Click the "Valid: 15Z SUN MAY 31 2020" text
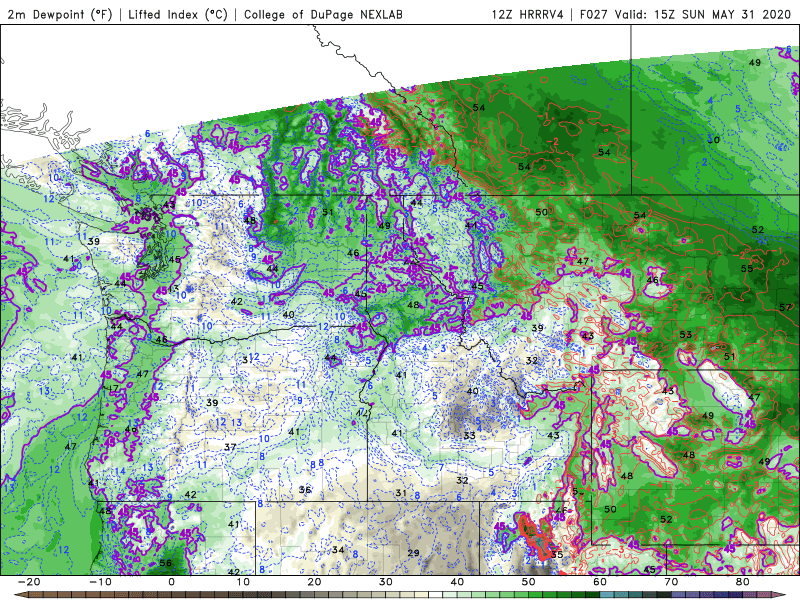Image resolution: width=800 pixels, height=600 pixels. (x=704, y=14)
